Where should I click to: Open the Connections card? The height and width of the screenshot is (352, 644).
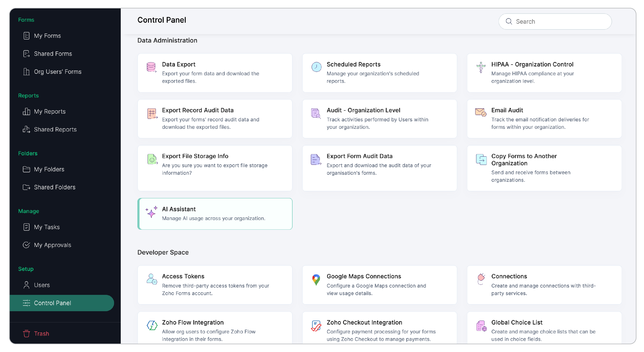click(x=544, y=285)
